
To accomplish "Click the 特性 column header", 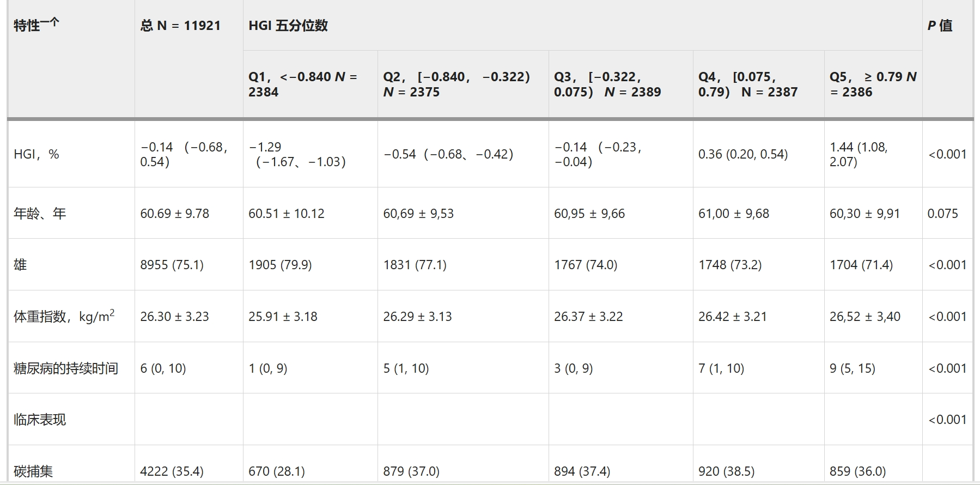I will pyautogui.click(x=36, y=26).
